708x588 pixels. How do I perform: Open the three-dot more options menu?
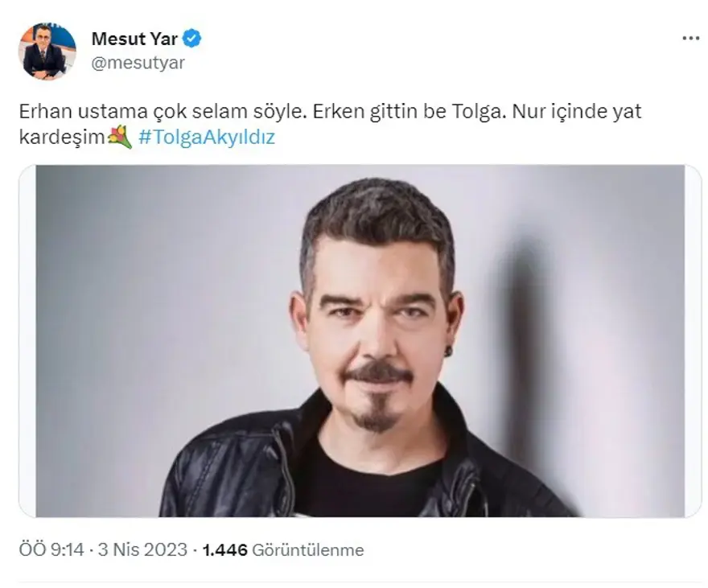click(690, 39)
